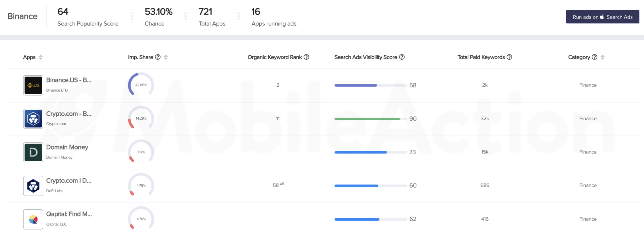Click organic rank 2 for Binance.US
This screenshot has height=234, width=644.
tap(278, 85)
